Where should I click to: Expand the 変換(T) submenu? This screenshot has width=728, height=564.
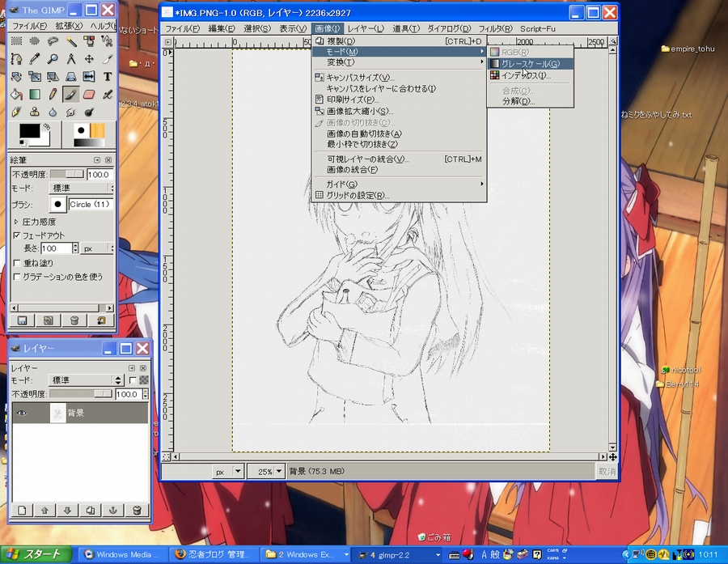click(400, 62)
